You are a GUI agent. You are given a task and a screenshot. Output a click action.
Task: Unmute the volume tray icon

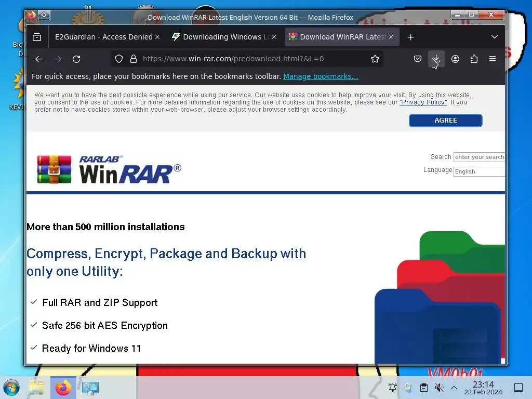click(x=439, y=387)
